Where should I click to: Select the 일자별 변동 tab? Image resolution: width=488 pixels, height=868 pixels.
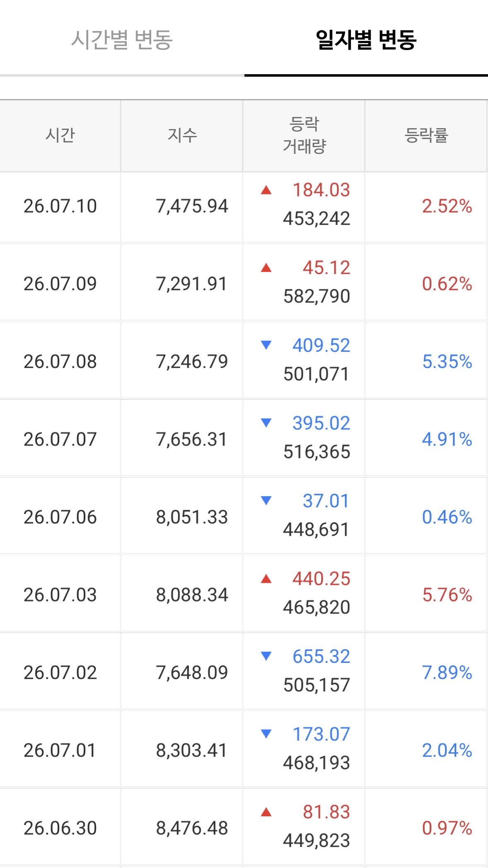pos(366,40)
